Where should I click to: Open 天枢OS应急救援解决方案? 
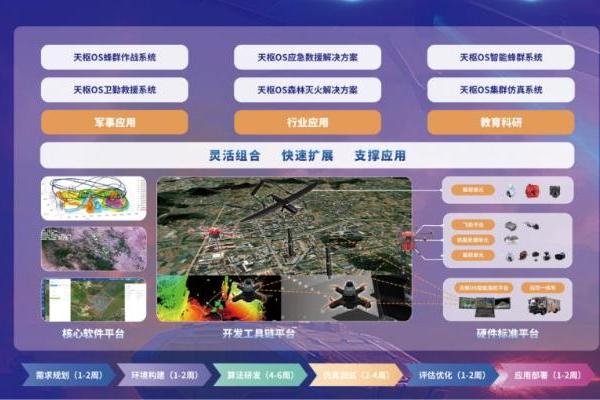click(x=307, y=57)
